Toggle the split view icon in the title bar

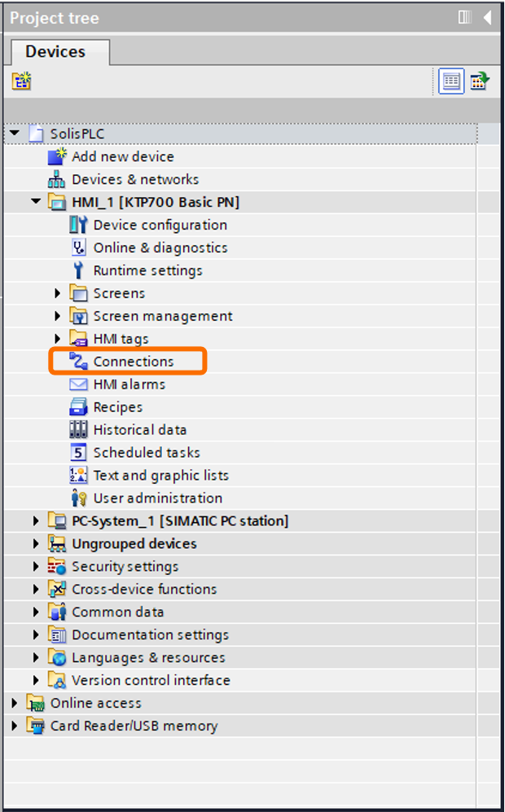pos(465,16)
